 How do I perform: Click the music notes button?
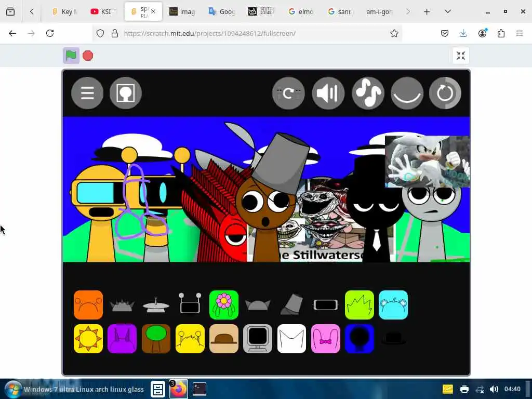coord(368,94)
